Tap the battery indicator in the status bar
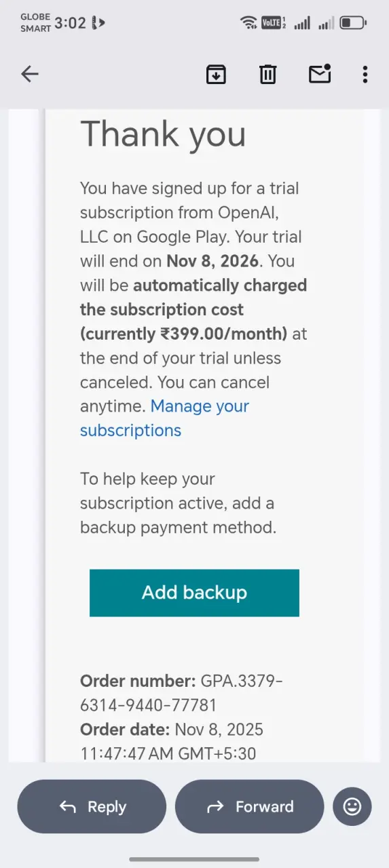This screenshot has width=389, height=868. 353,22
